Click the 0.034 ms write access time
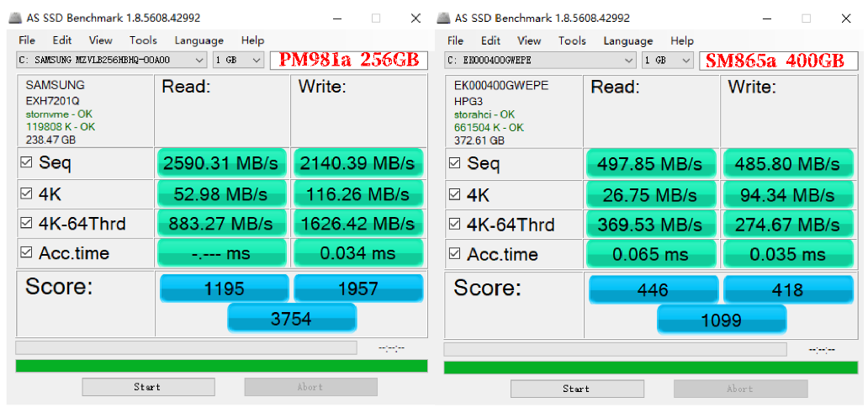This screenshot has width=868, height=413. point(358,253)
